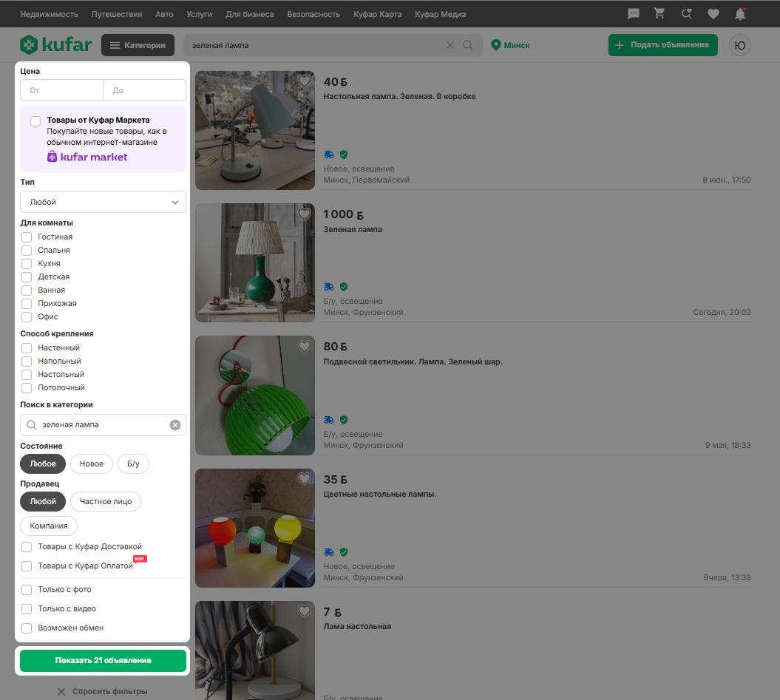
Task: Select Б/у condition
Action: coord(133,463)
